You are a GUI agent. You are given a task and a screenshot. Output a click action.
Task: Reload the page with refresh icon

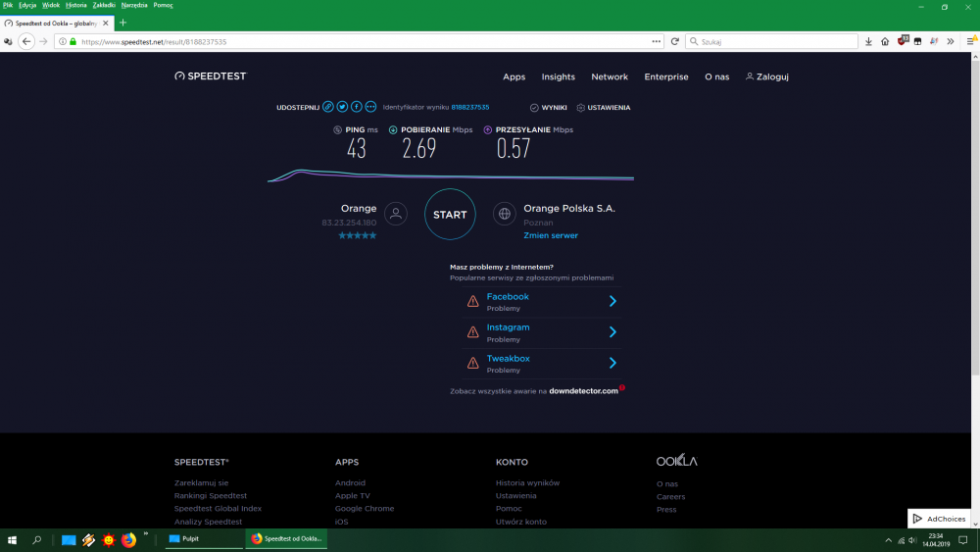coord(674,41)
